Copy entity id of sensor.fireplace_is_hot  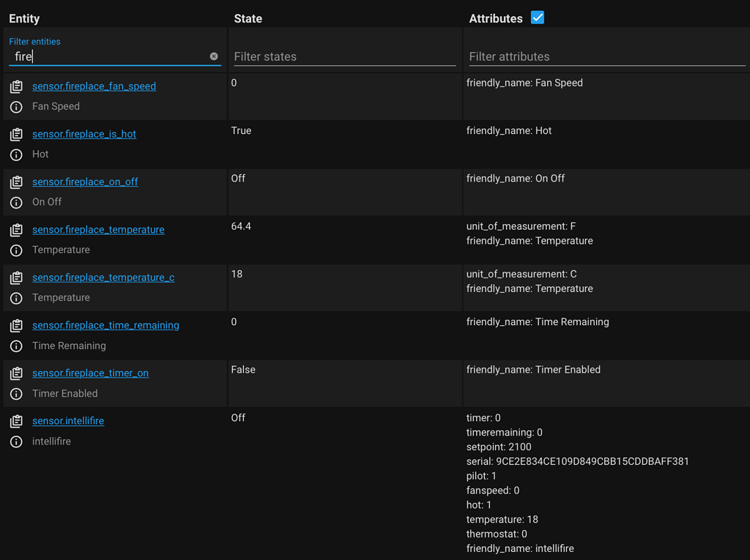(x=15, y=133)
